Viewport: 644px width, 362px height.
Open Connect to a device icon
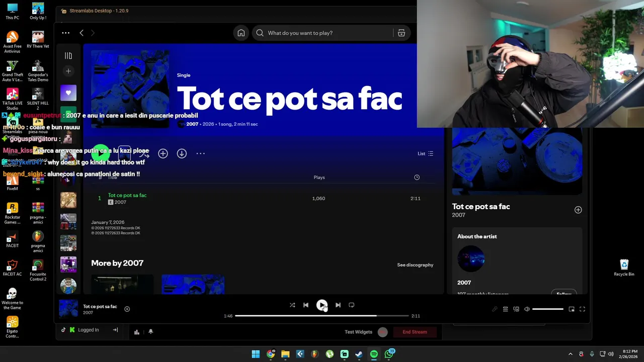(x=516, y=309)
